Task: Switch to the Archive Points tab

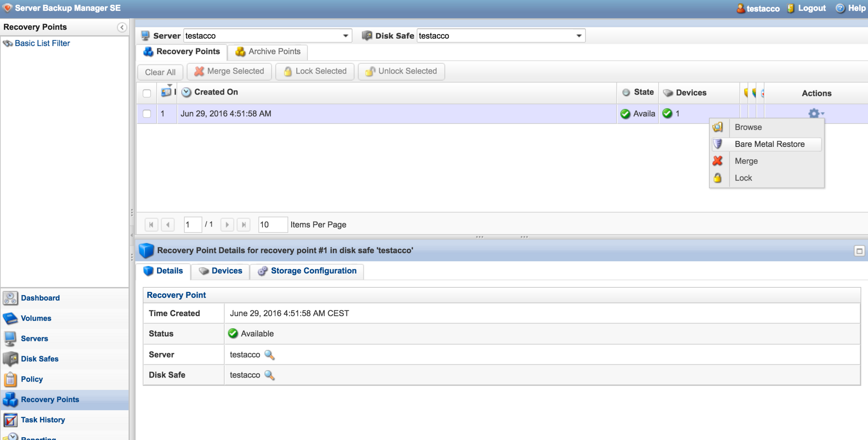Action: click(268, 52)
